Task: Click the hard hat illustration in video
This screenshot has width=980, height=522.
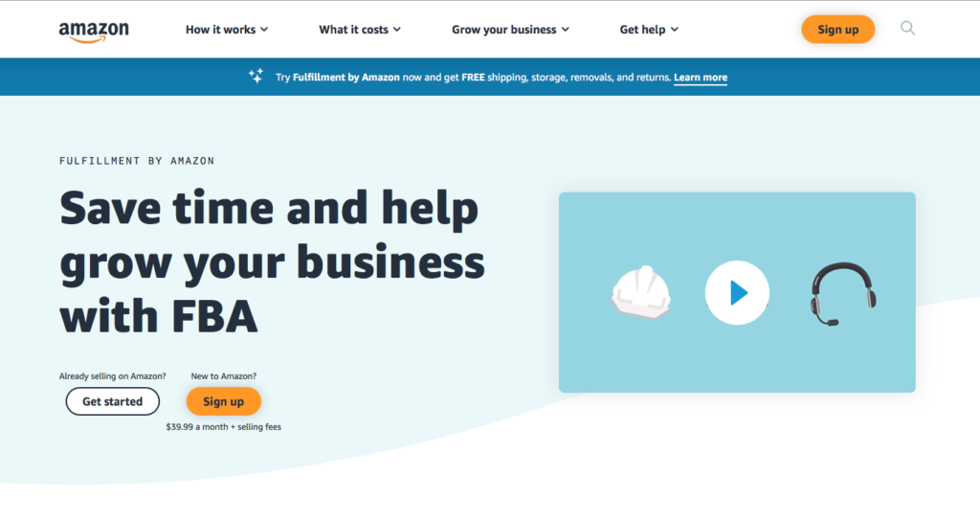Action: pyautogui.click(x=640, y=292)
